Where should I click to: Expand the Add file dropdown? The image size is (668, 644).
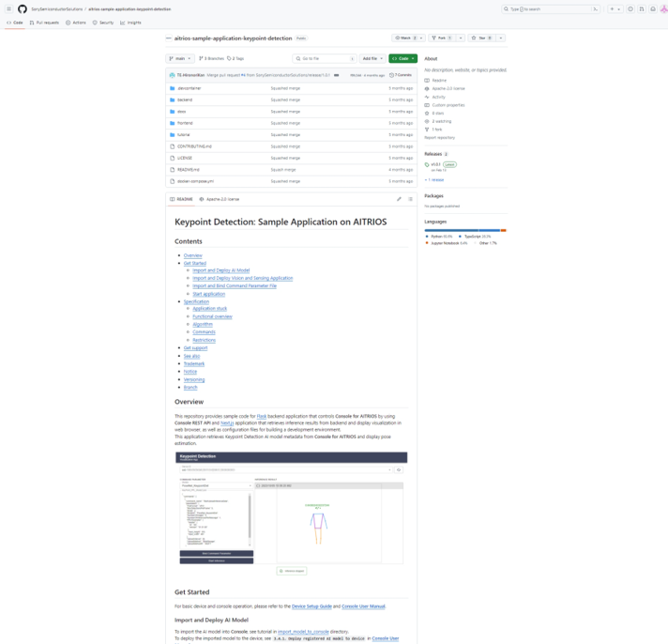[372, 58]
